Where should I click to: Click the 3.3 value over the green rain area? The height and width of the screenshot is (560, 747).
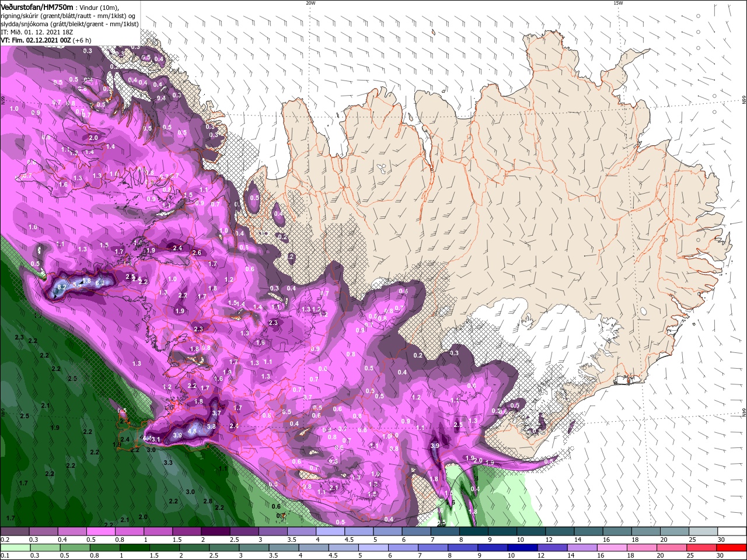[x=168, y=463]
